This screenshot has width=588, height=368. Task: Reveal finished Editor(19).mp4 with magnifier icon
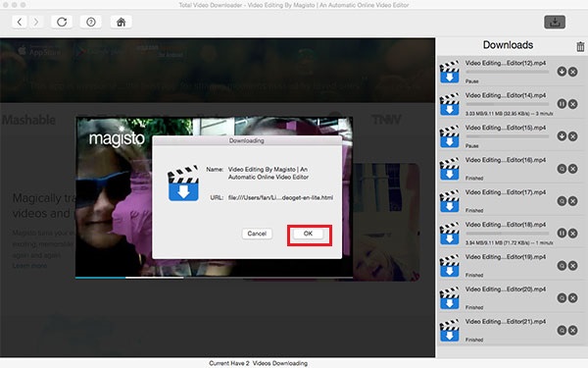(562, 266)
